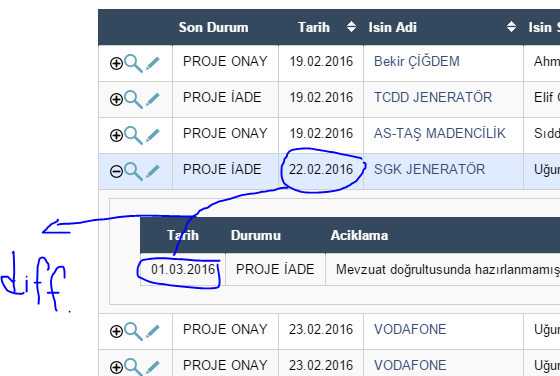
Task: Sort by Isin Adi column arrows
Action: tap(511, 27)
